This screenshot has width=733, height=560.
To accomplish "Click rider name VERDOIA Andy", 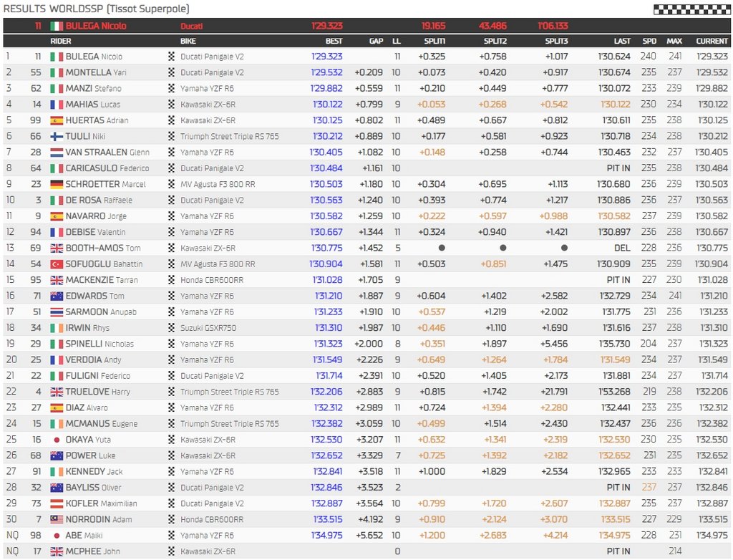I will pos(94,359).
